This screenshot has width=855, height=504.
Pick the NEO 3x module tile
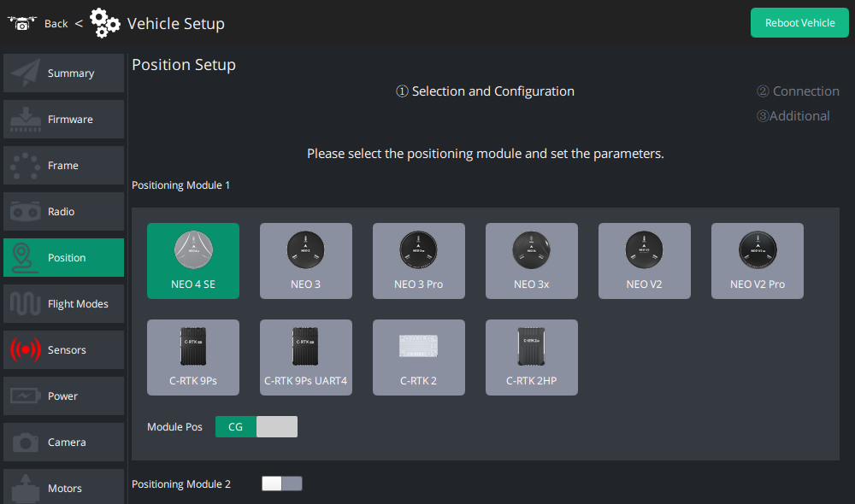point(531,261)
